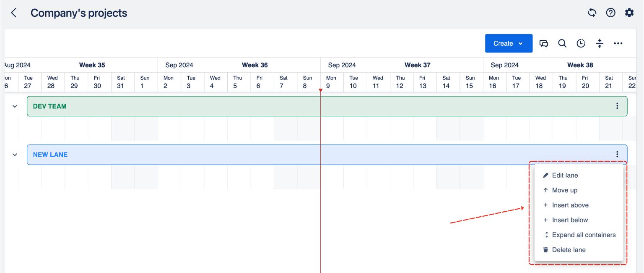Viewport: 644px width, 273px height.
Task: Open the settings gear icon
Action: (x=629, y=13)
